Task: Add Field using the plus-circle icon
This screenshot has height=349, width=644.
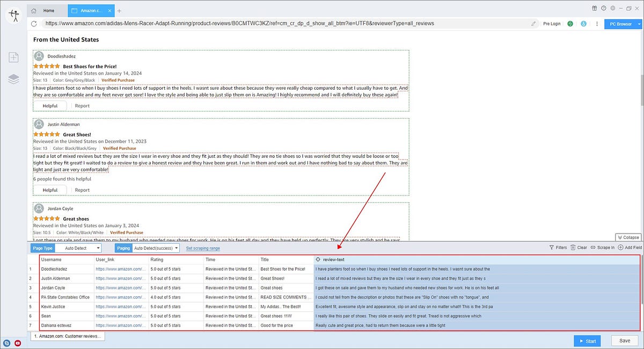Action: coord(619,248)
